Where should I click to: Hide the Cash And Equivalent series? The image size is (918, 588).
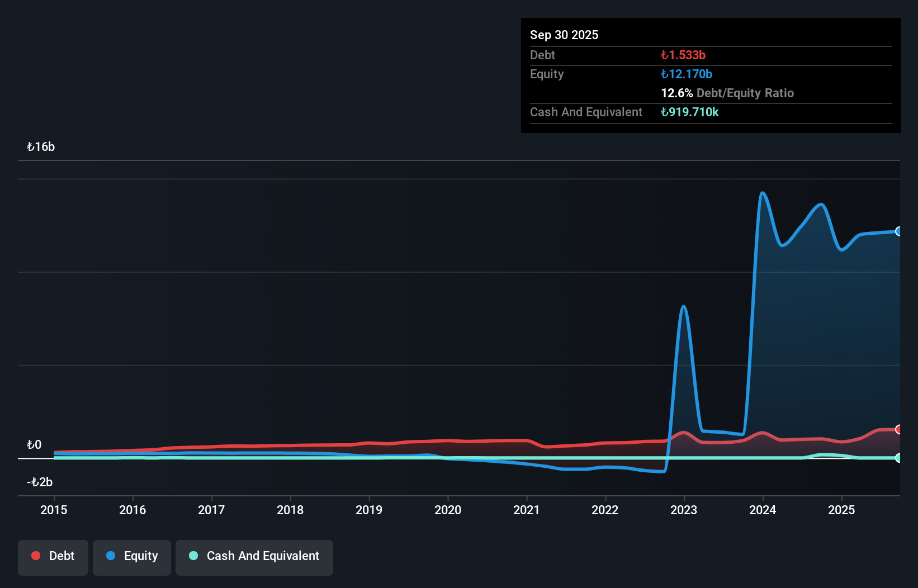[254, 556]
